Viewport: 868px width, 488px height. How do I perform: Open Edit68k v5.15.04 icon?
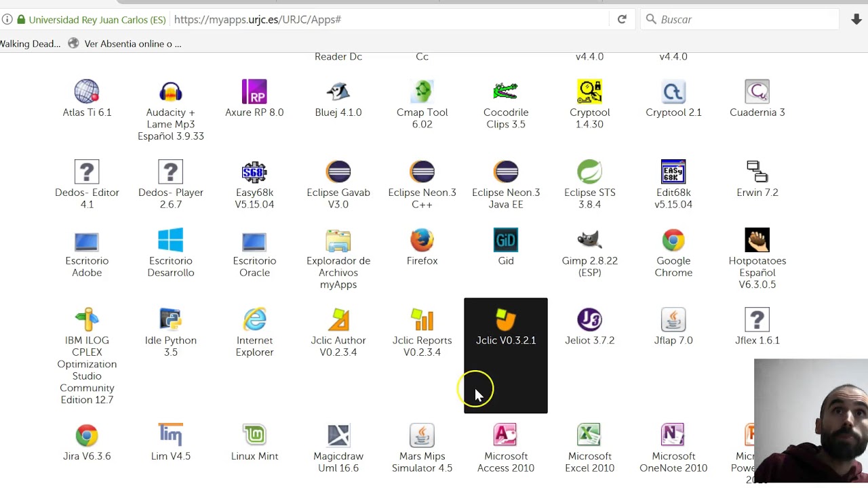(x=673, y=171)
